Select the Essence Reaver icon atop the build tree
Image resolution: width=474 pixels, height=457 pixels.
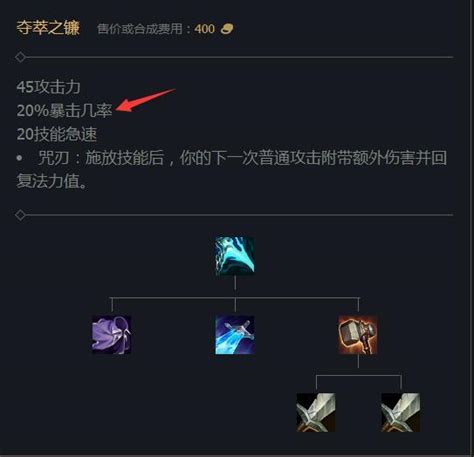pos(235,256)
